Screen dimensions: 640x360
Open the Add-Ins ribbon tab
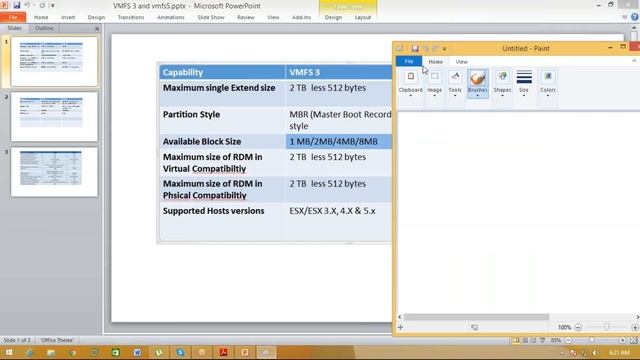pos(301,17)
